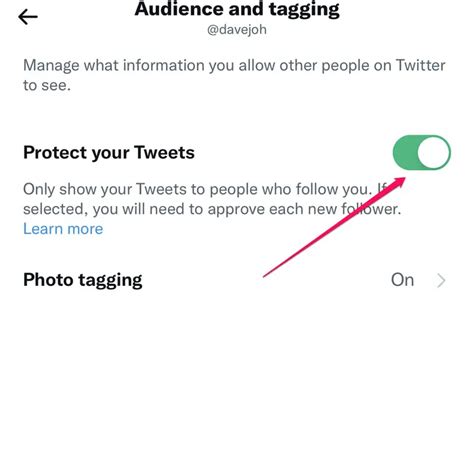This screenshot has width=474, height=463.
Task: Tap the Photo tagging chevron arrow
Action: (441, 280)
